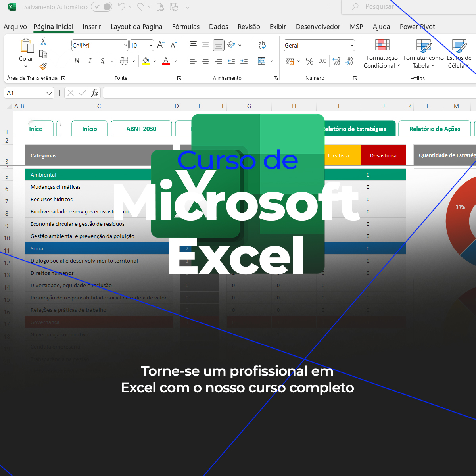Open the Fonte group dialog launcher
The width and height of the screenshot is (476, 476).
[x=179, y=78]
